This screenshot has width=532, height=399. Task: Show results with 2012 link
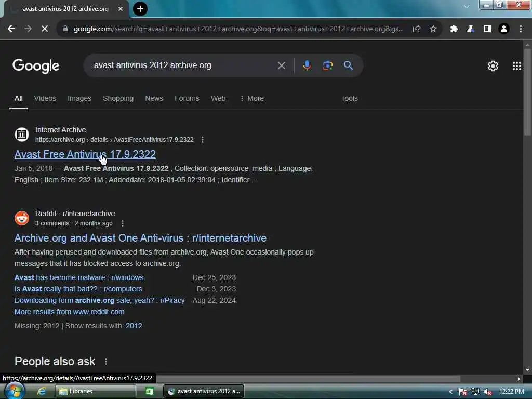click(x=134, y=326)
